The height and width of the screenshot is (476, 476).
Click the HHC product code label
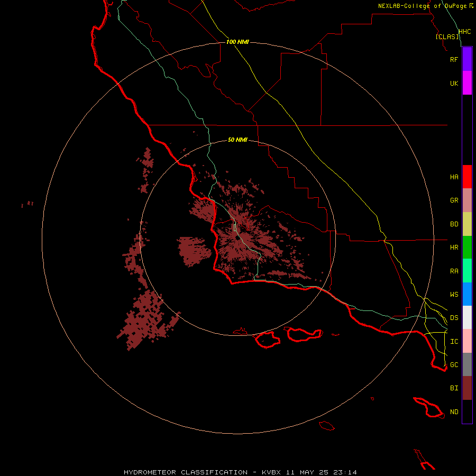[464, 32]
